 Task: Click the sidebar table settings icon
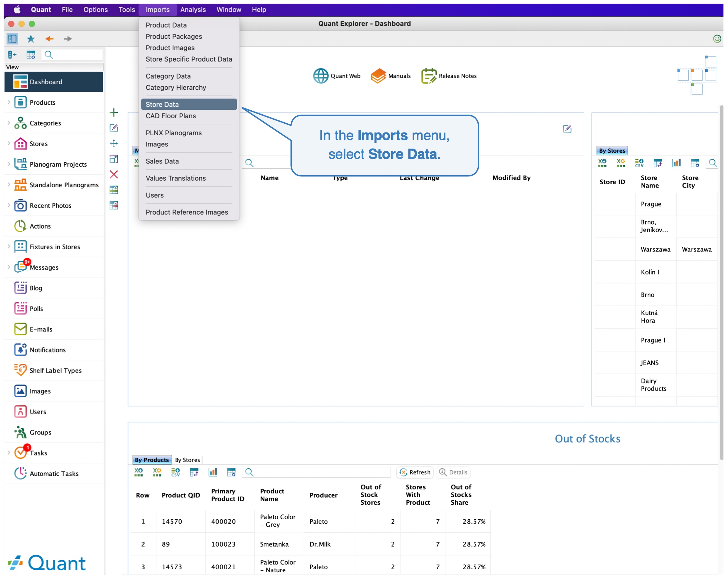coord(31,55)
